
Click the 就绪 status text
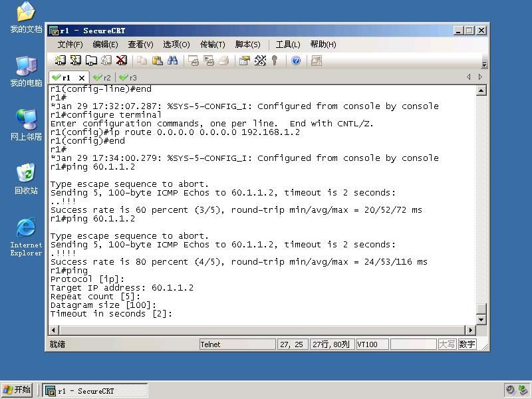click(57, 344)
